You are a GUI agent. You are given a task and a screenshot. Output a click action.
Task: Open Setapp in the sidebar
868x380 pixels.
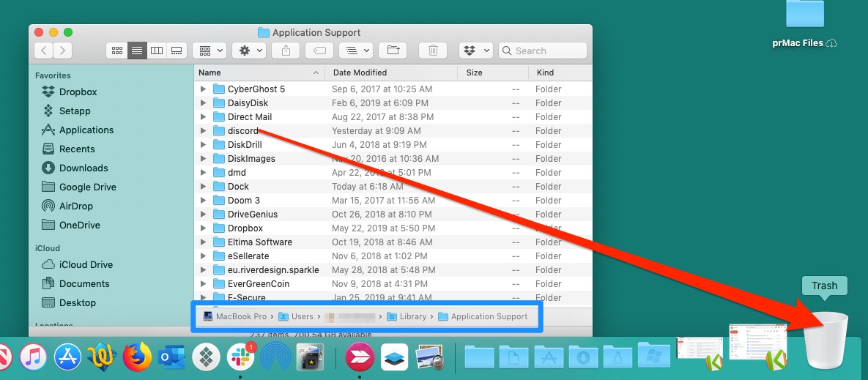point(67,111)
